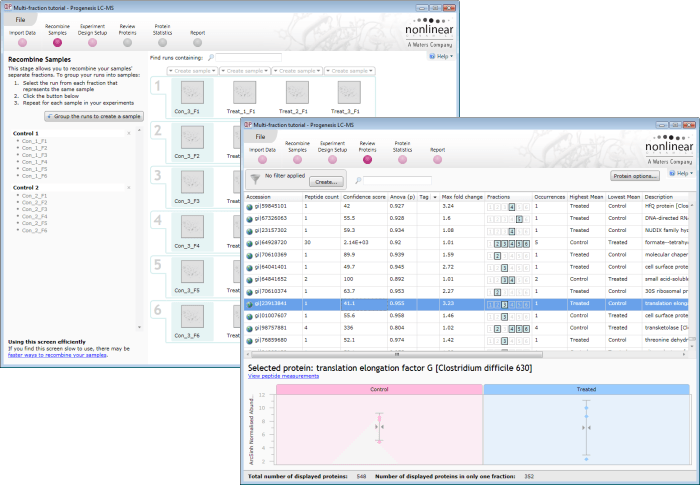The image size is (700, 485).
Task: Click Import Data step circle in front window
Action: tap(262, 160)
